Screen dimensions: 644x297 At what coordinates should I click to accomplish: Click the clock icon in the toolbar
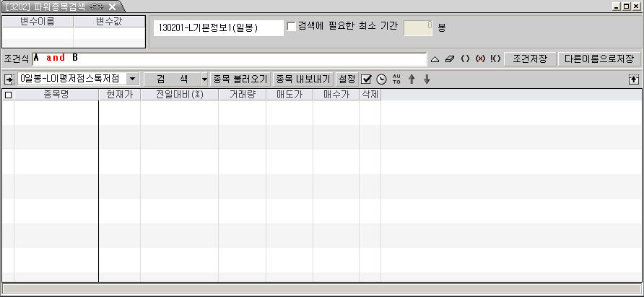coord(381,79)
